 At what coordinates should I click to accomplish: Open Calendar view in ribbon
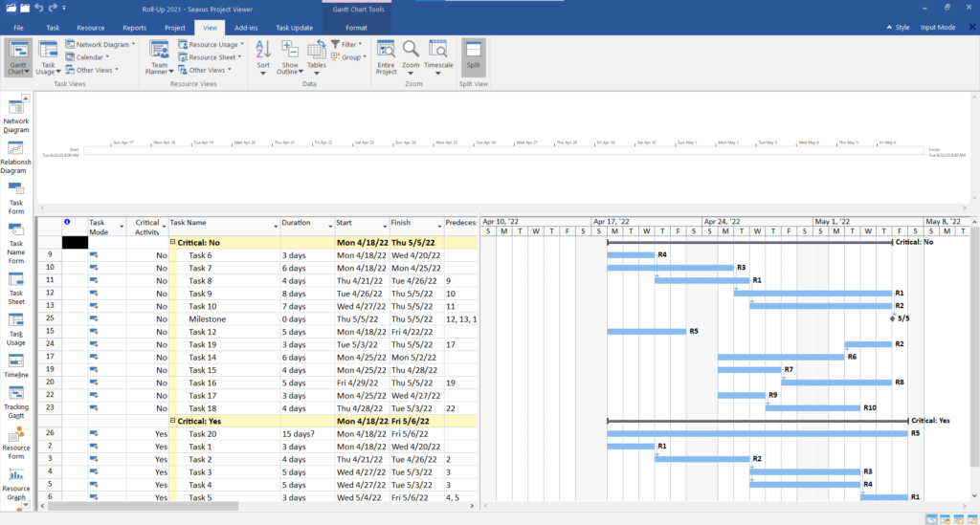pyautogui.click(x=87, y=57)
